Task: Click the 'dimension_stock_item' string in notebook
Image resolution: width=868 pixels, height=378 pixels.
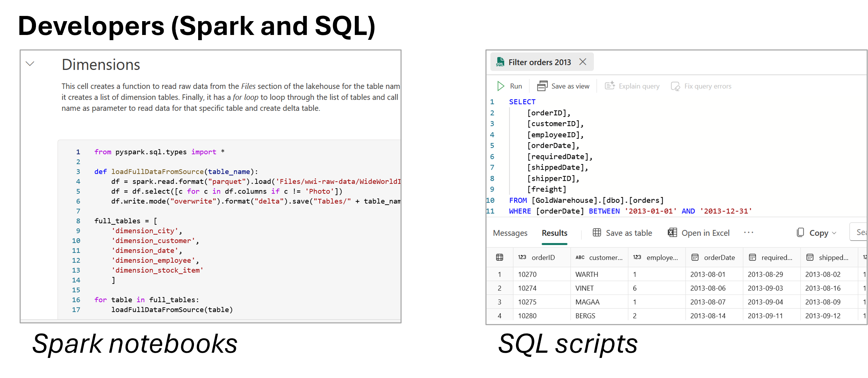Action: 157,270
